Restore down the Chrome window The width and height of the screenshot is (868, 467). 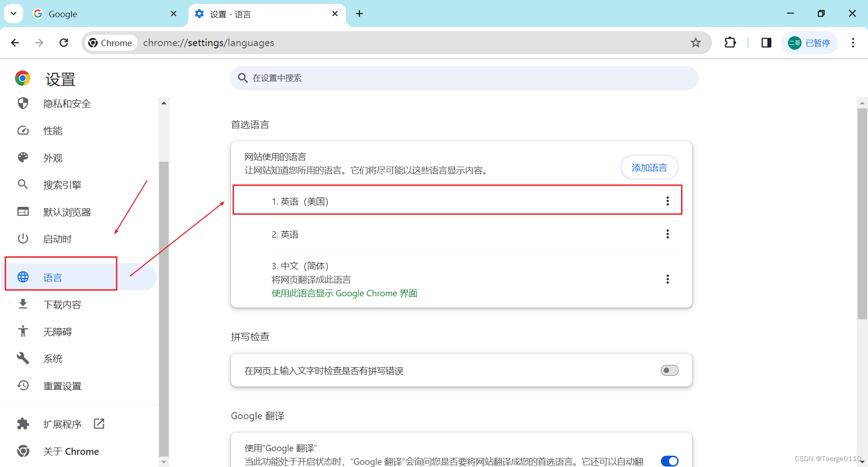click(x=821, y=14)
